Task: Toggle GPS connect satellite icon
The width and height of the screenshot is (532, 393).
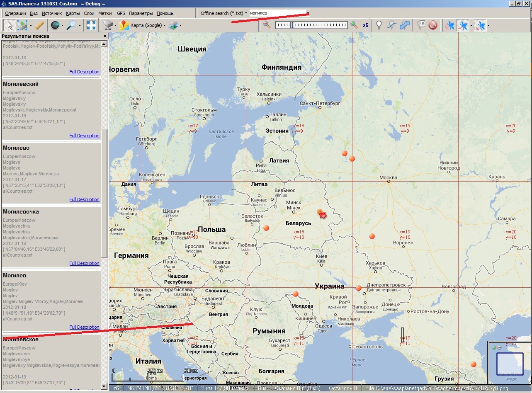Action: pos(449,25)
